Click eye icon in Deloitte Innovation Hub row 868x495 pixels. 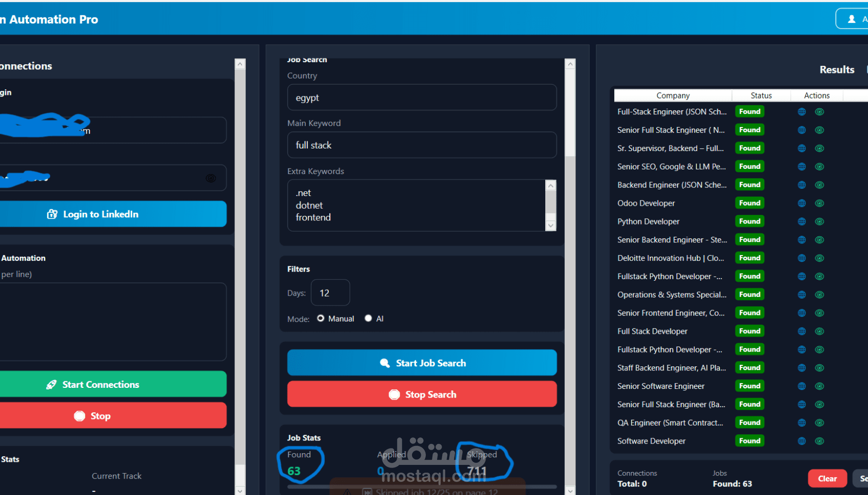point(819,258)
